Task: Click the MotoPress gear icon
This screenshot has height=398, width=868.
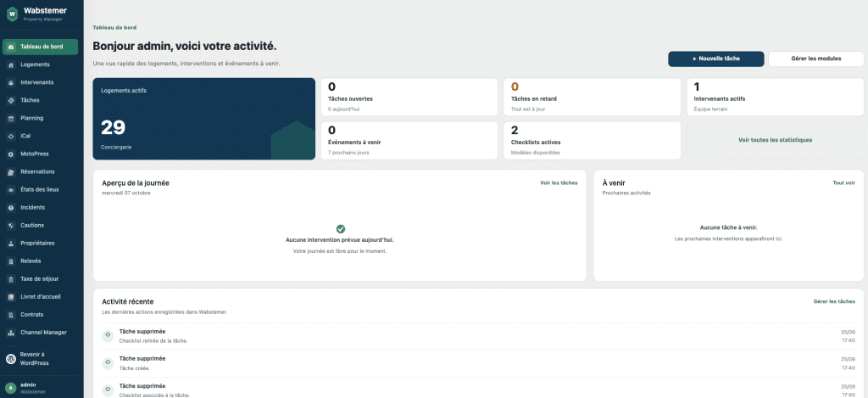Action: tap(10, 154)
